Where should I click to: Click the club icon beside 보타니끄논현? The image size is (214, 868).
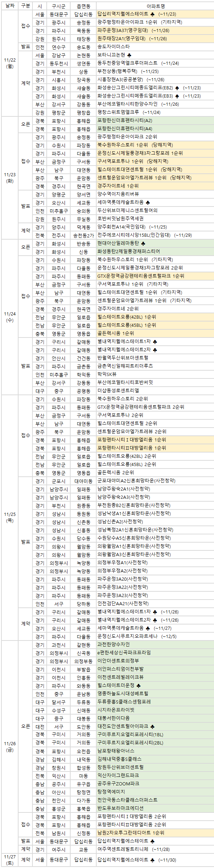tap(129, 55)
